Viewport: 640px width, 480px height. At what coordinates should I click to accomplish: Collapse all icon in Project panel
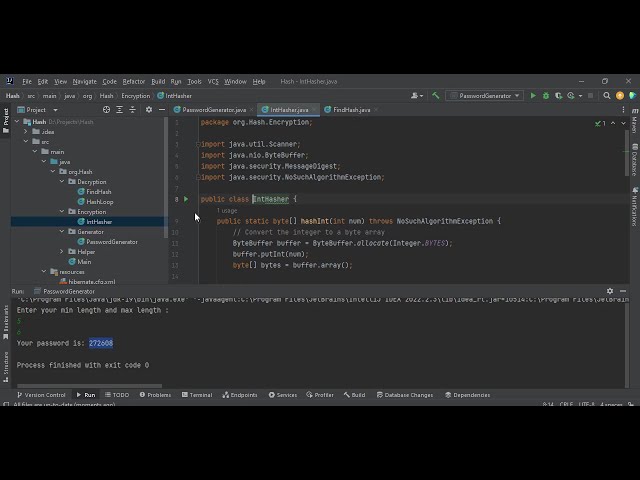132,110
